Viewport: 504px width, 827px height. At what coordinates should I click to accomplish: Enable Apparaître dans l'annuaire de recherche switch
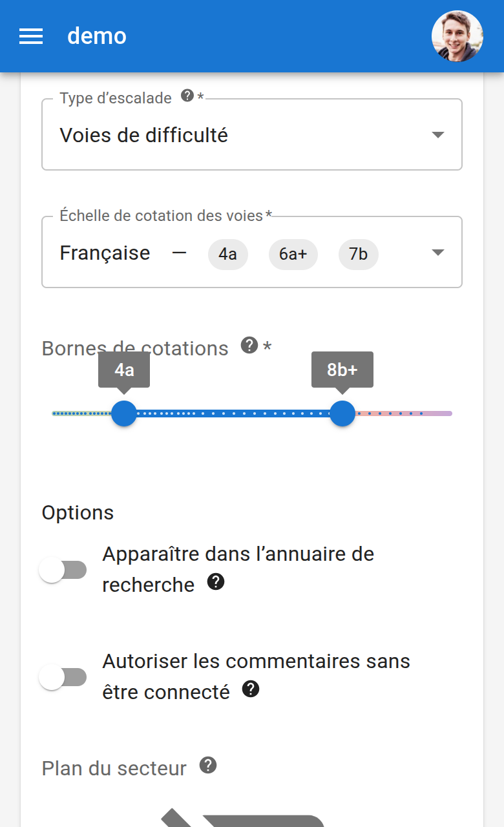coord(63,571)
